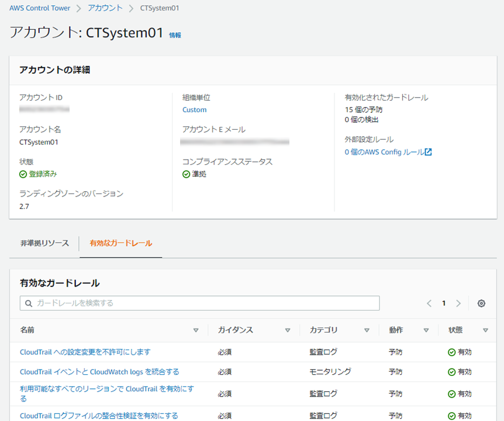The image size is (504, 421).
Task: Click the 準拠 compliance status text
Action: tap(199, 174)
